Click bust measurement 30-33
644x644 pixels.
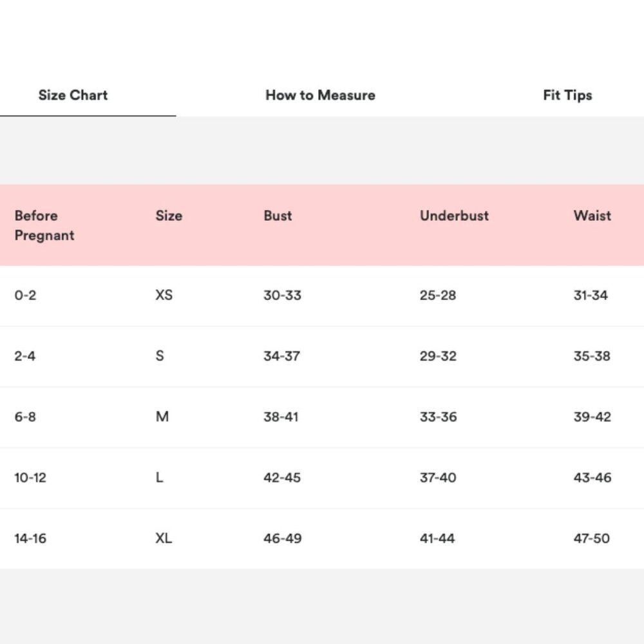pos(282,296)
